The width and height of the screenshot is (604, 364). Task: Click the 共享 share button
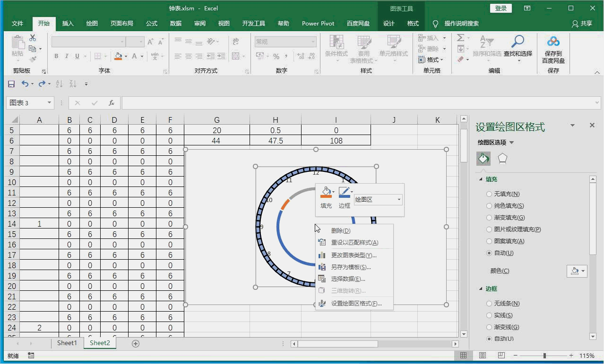coord(581,24)
